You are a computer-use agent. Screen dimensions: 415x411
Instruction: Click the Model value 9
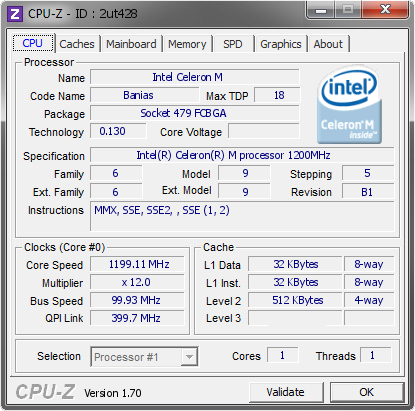[x=244, y=173]
